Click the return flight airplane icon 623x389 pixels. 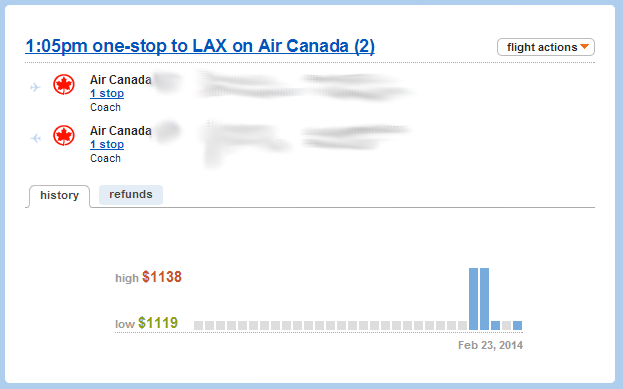coord(36,138)
